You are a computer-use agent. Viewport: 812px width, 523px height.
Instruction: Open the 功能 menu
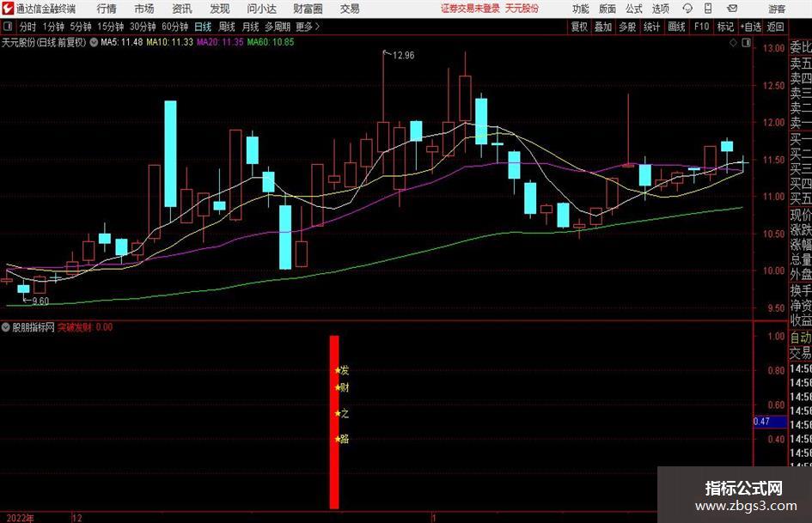pyautogui.click(x=581, y=9)
